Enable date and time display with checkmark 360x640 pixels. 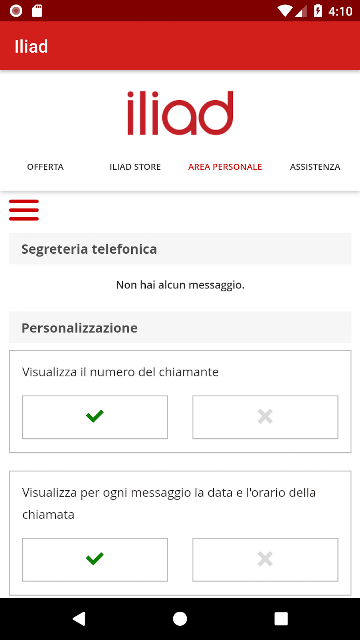click(x=95, y=560)
